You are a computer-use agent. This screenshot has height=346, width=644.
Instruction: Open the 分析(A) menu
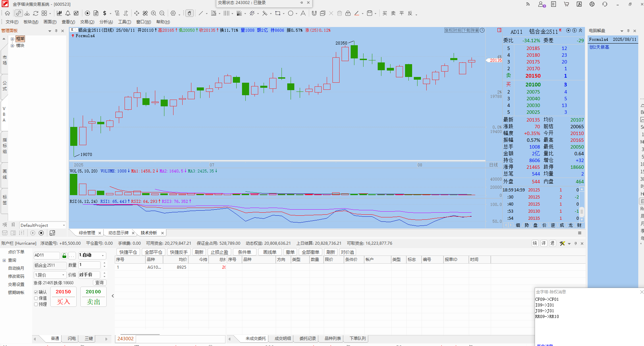coord(106,22)
